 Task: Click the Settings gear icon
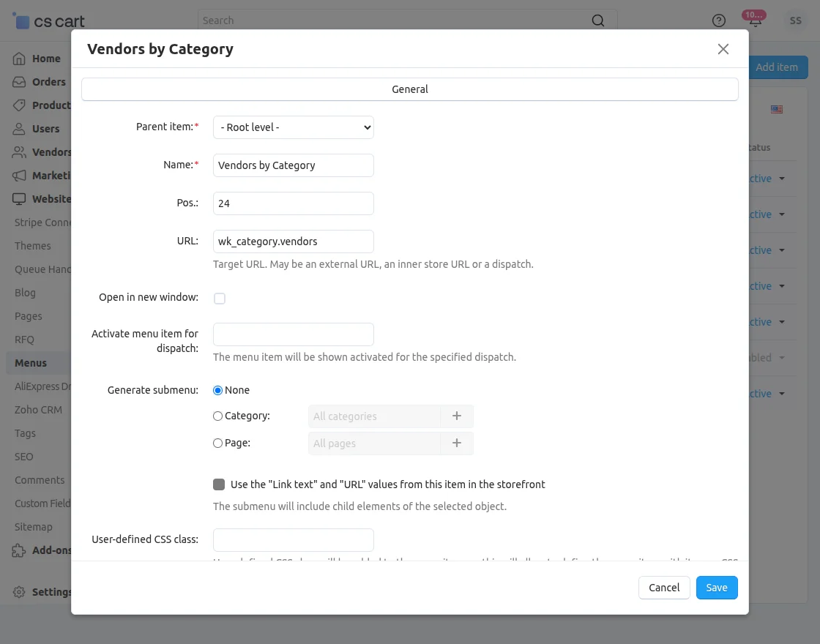click(x=19, y=592)
